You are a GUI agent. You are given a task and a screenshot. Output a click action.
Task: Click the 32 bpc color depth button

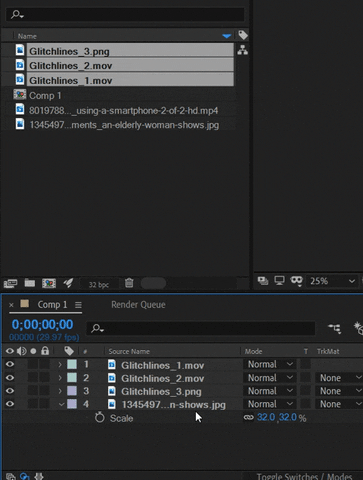(x=99, y=284)
